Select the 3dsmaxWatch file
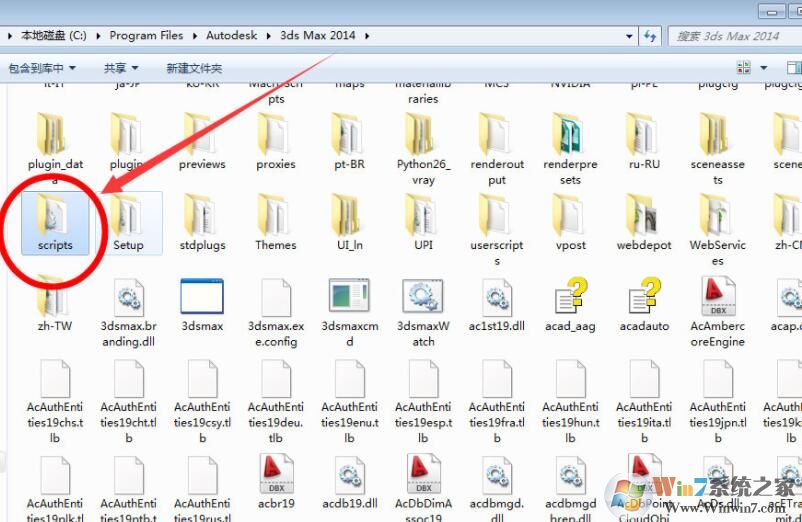 423,312
